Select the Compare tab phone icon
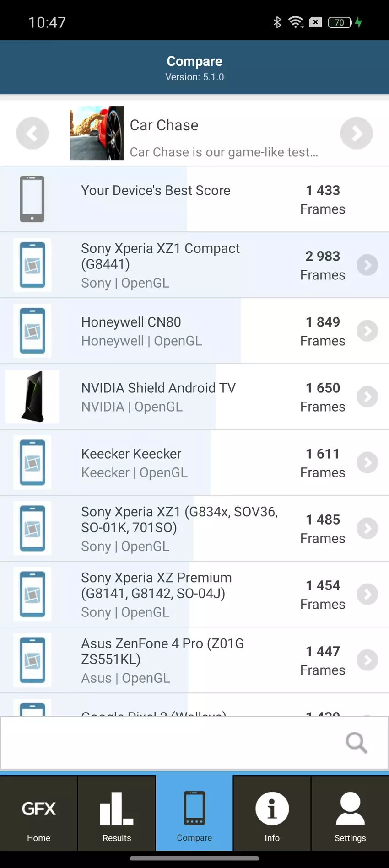The height and width of the screenshot is (868, 389). [x=194, y=808]
